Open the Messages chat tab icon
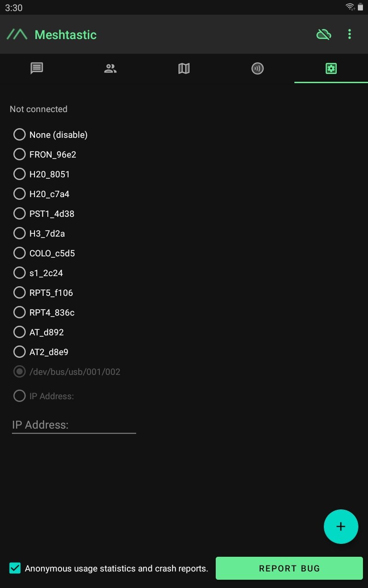This screenshot has width=368, height=588. [x=37, y=69]
